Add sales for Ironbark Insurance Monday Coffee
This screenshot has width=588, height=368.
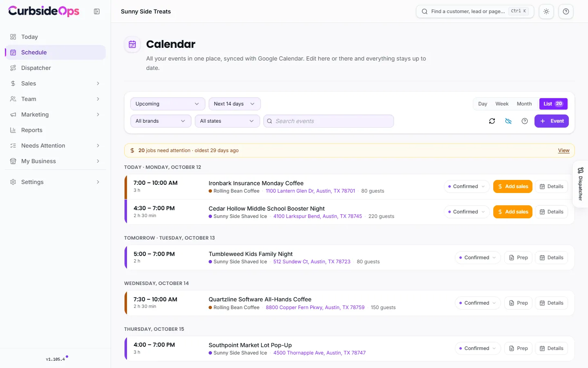[513, 186]
